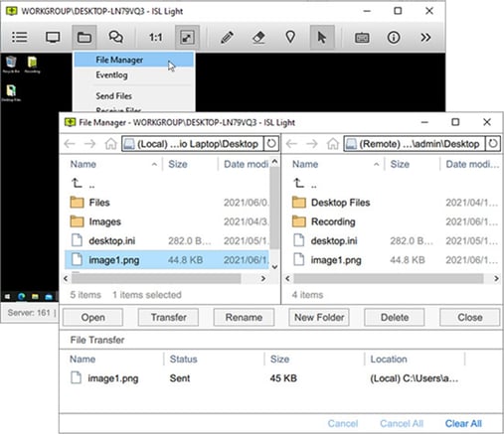
Task: Go to home in the Remote pane
Action: (333, 144)
